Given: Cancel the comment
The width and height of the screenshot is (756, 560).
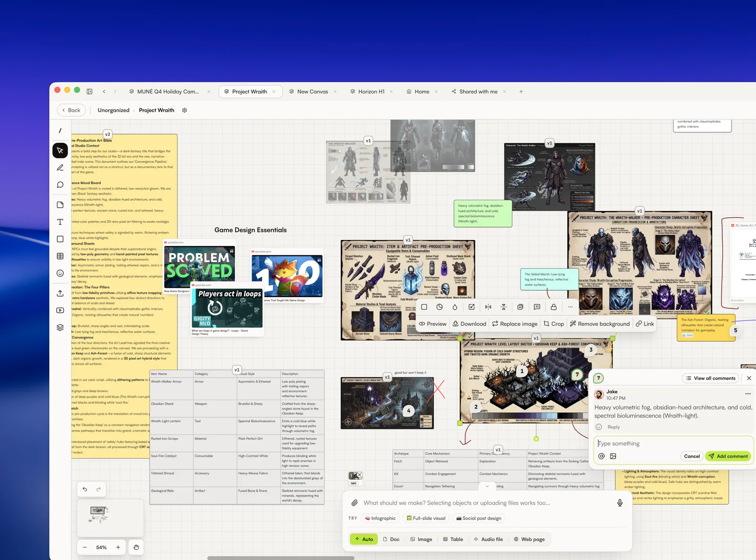Looking at the screenshot, I should pos(692,456).
